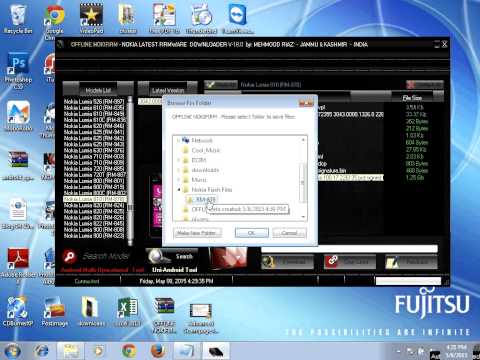Click the white progress bar above Download

349,249
